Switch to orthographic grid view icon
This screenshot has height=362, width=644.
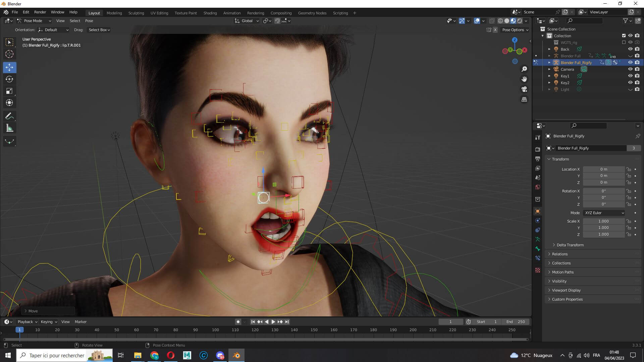(x=524, y=100)
